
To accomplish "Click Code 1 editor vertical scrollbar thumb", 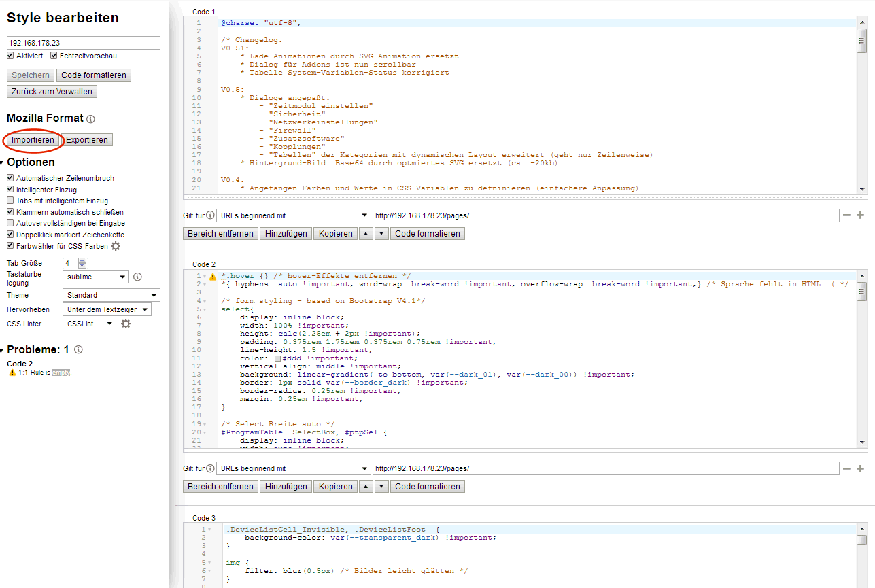I will (x=861, y=39).
